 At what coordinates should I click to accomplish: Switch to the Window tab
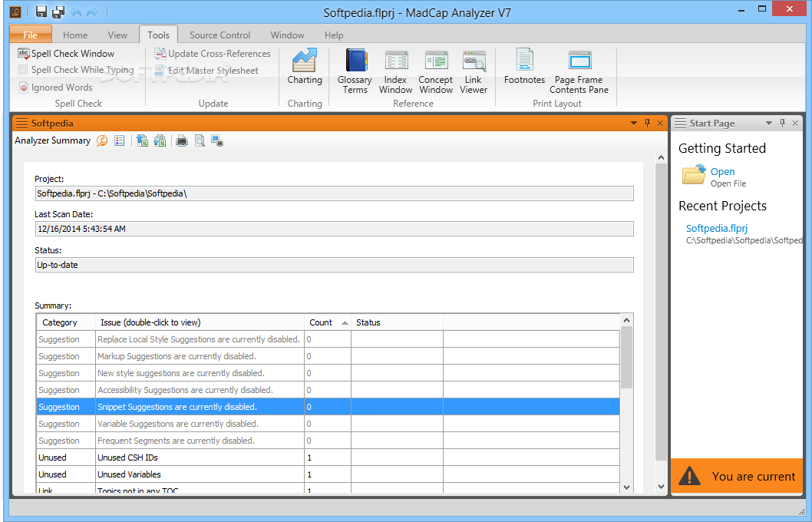click(x=287, y=35)
